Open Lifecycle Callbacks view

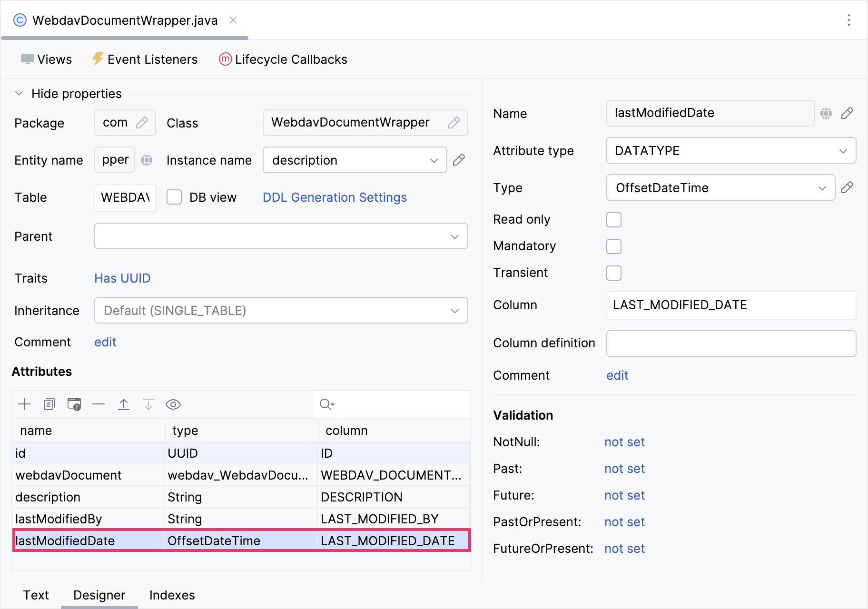[x=283, y=59]
